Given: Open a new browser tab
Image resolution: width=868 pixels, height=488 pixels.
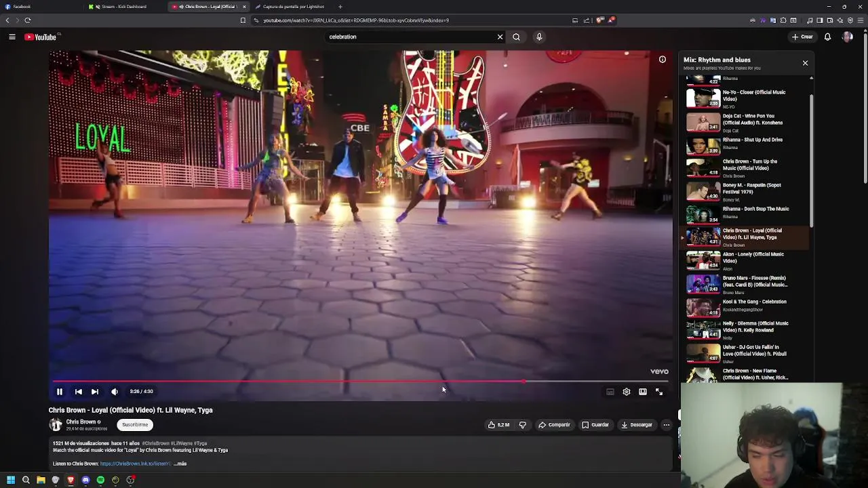Looking at the screenshot, I should (x=340, y=7).
